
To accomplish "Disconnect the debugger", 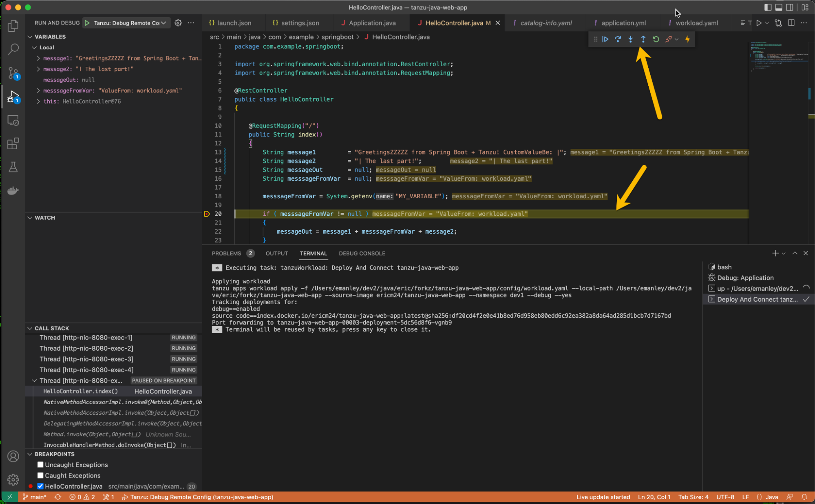I will [669, 39].
